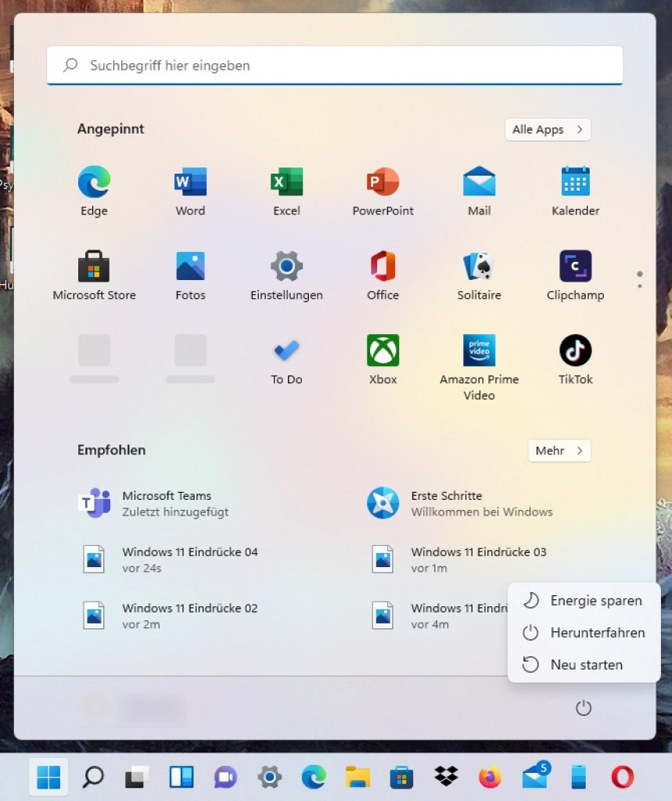Open Teams Chat from the taskbar
The width and height of the screenshot is (672, 801).
pos(225,777)
